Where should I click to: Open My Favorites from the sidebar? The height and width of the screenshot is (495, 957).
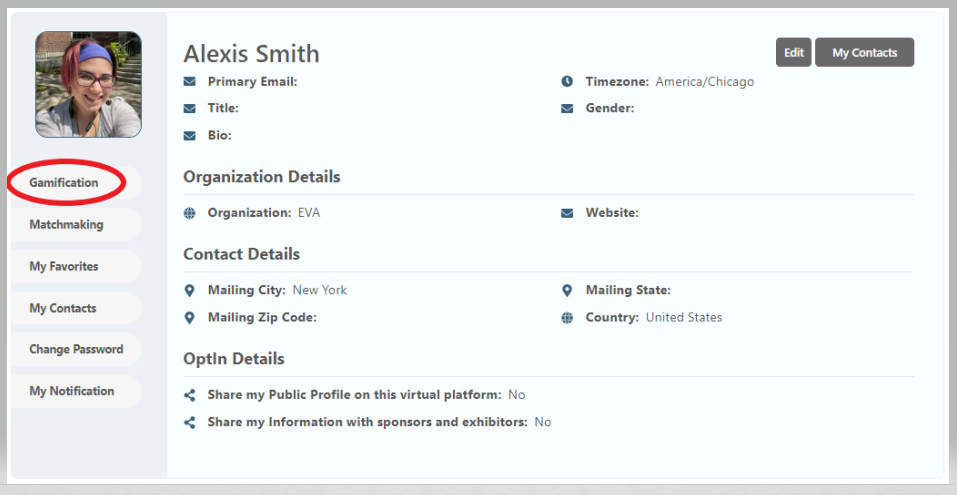pyautogui.click(x=64, y=267)
